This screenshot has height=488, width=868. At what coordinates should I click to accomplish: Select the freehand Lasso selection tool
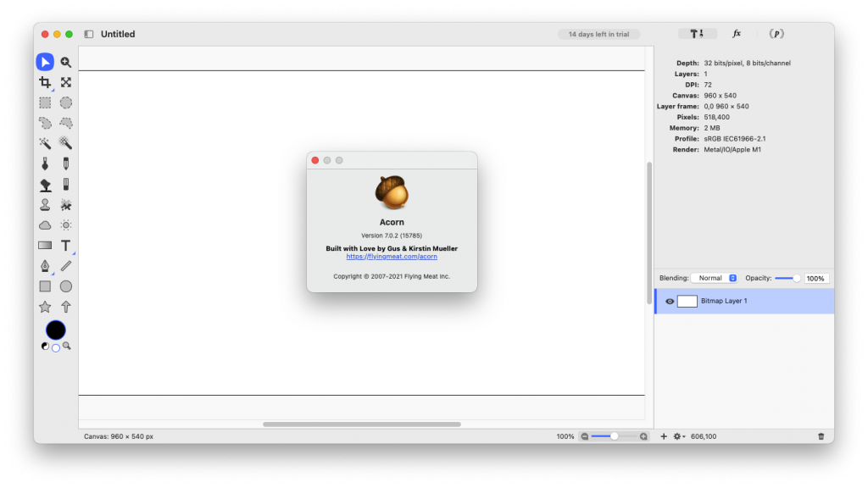[45, 123]
